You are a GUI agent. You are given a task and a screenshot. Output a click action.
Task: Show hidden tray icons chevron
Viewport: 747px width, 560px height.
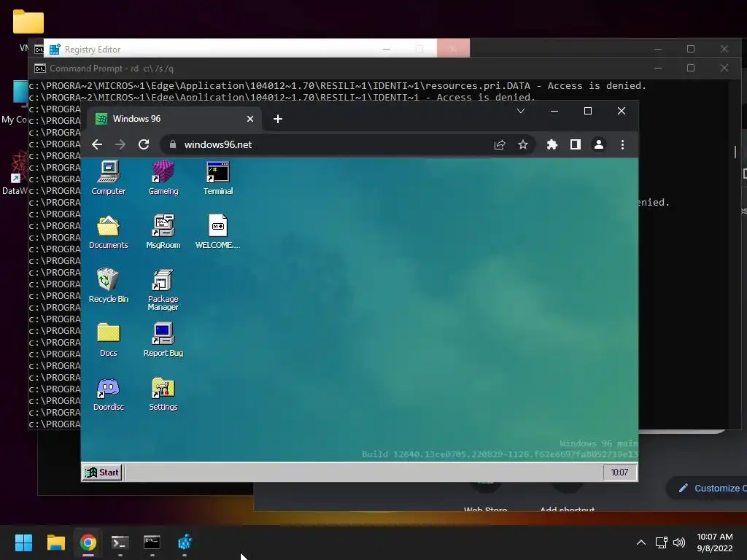(x=641, y=542)
